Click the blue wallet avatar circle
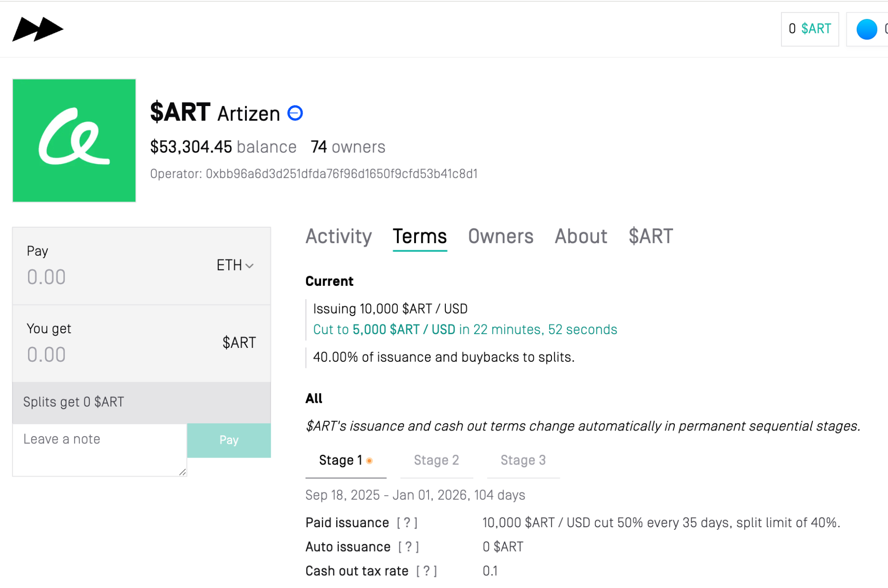Viewport: 888px width, 588px height. 866,29
